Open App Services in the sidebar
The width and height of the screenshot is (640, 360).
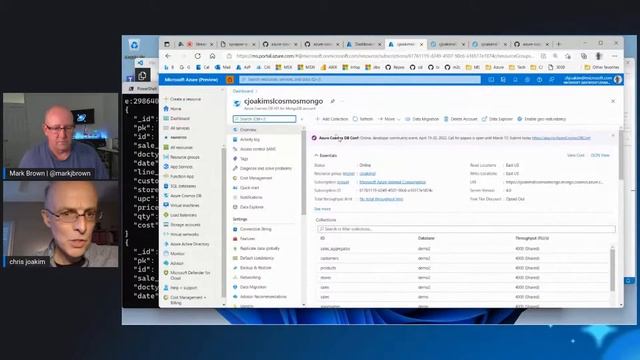point(181,167)
